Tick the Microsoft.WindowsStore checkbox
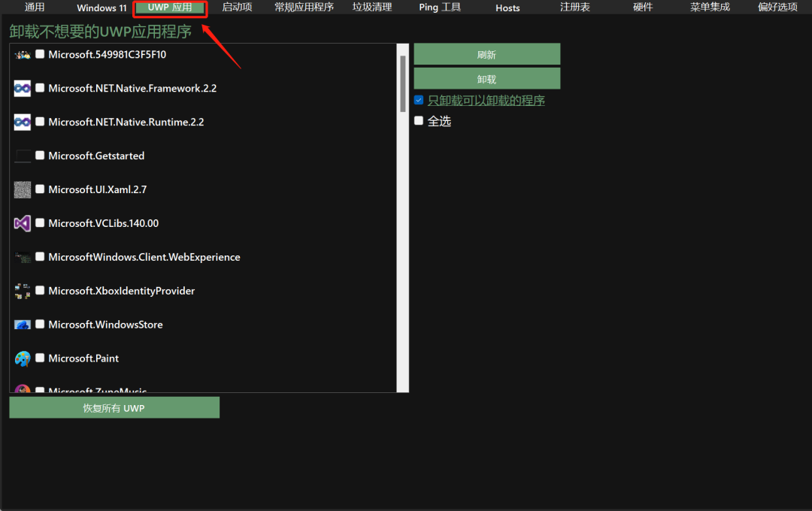 click(40, 324)
